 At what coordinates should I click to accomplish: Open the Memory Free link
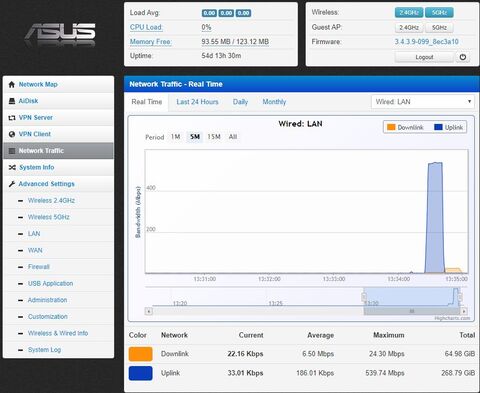tap(150, 42)
